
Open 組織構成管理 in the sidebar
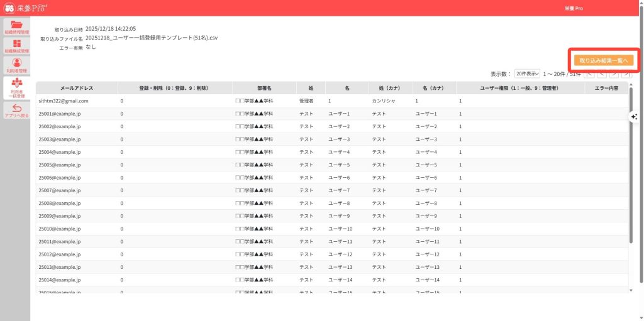click(x=16, y=46)
